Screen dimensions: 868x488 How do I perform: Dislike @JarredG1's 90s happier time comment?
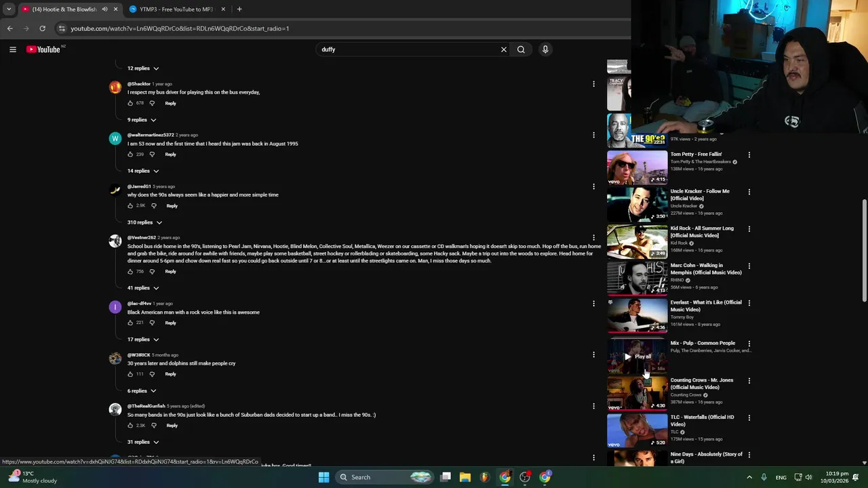[x=153, y=205]
